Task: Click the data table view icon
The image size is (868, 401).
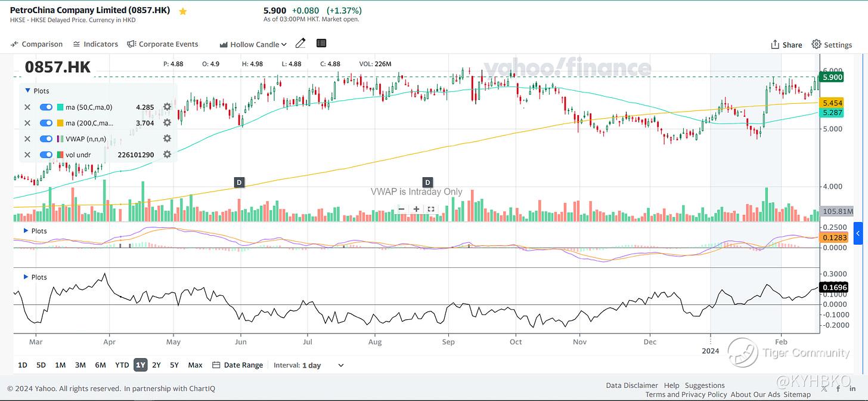Action: pyautogui.click(x=321, y=44)
